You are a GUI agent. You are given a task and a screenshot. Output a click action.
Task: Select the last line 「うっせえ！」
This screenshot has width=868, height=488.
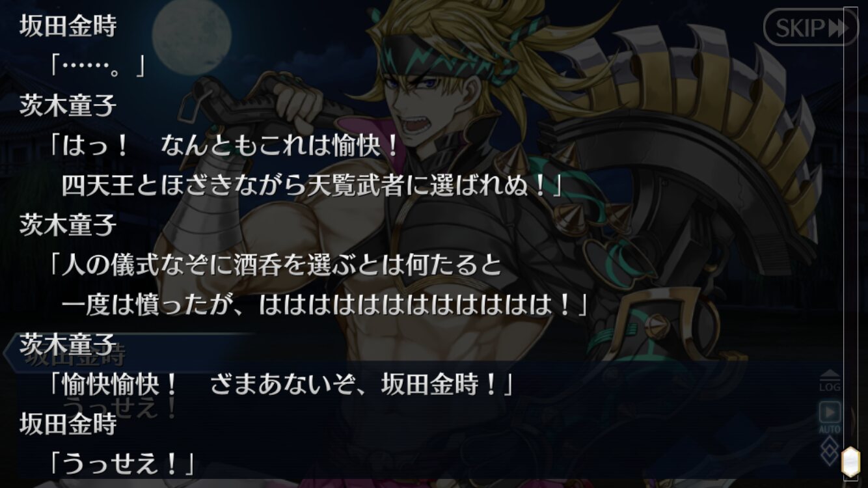pyautogui.click(x=122, y=464)
